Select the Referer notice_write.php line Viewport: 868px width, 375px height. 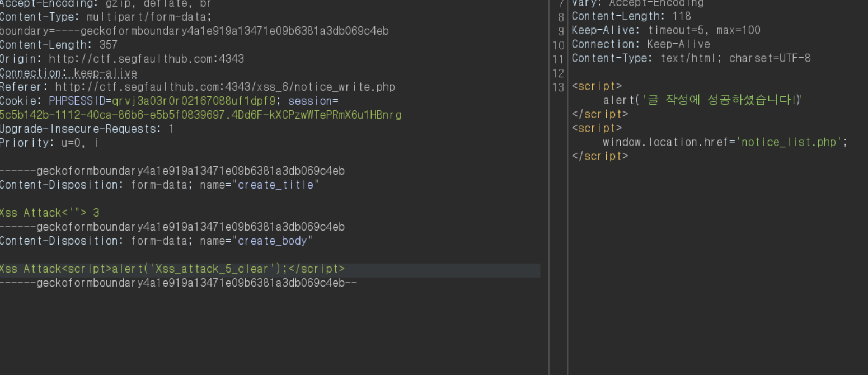tap(198, 87)
